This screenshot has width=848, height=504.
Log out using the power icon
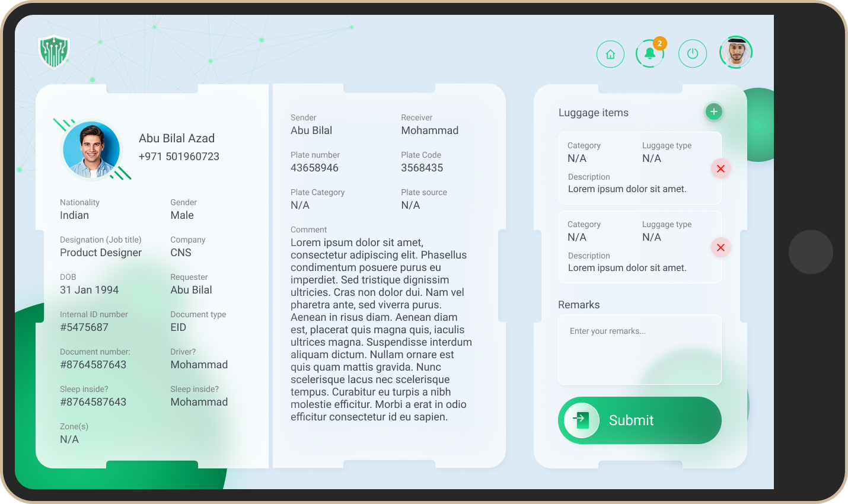pos(692,53)
